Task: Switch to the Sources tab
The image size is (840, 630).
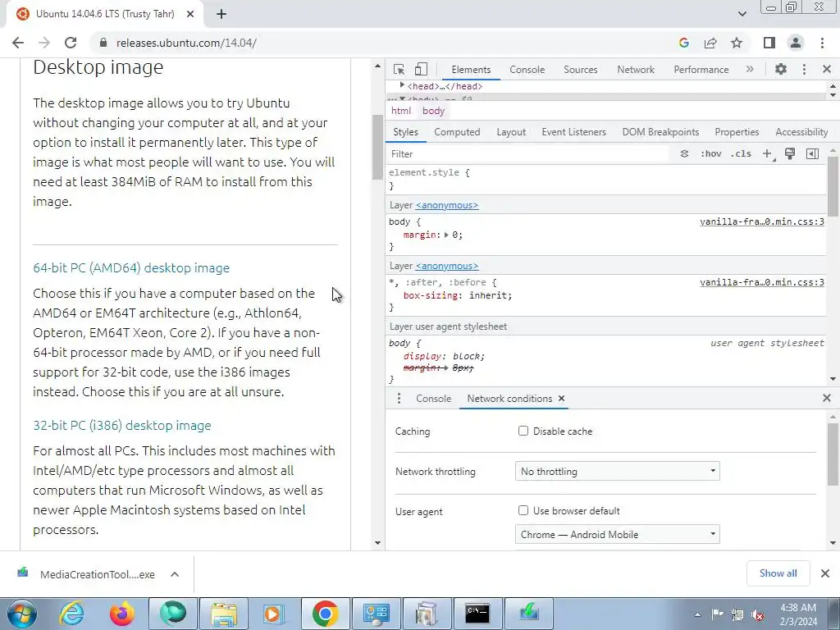Action: coord(580,70)
